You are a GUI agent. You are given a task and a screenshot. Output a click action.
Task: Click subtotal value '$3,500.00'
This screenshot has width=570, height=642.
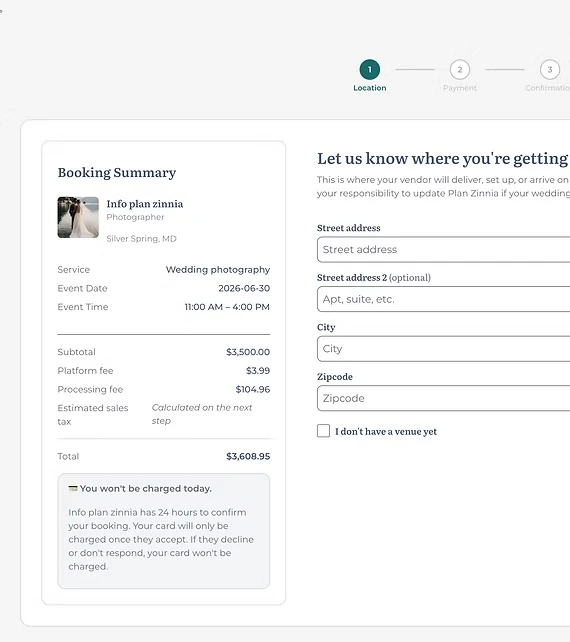tap(248, 352)
